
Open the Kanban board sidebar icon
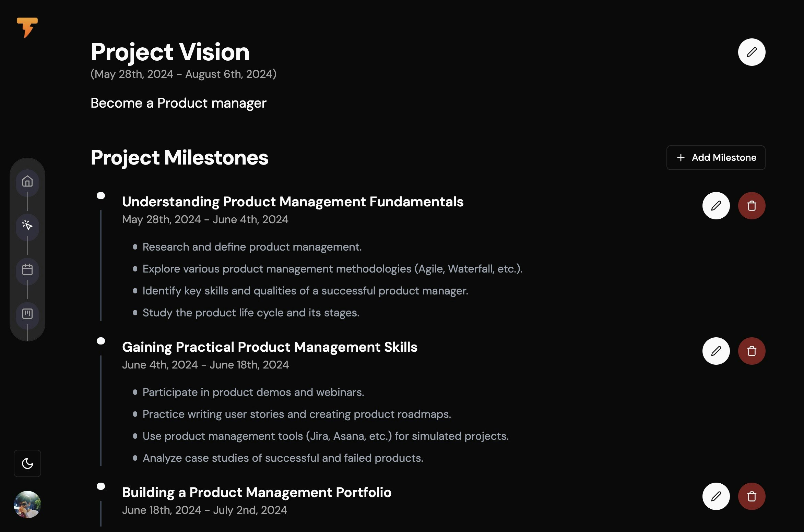pyautogui.click(x=27, y=314)
